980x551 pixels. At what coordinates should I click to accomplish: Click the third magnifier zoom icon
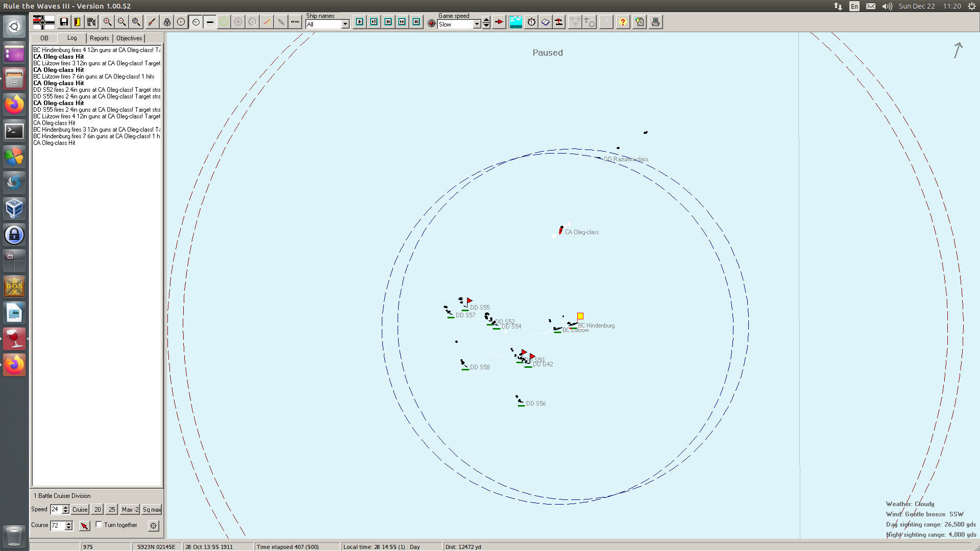pos(136,22)
